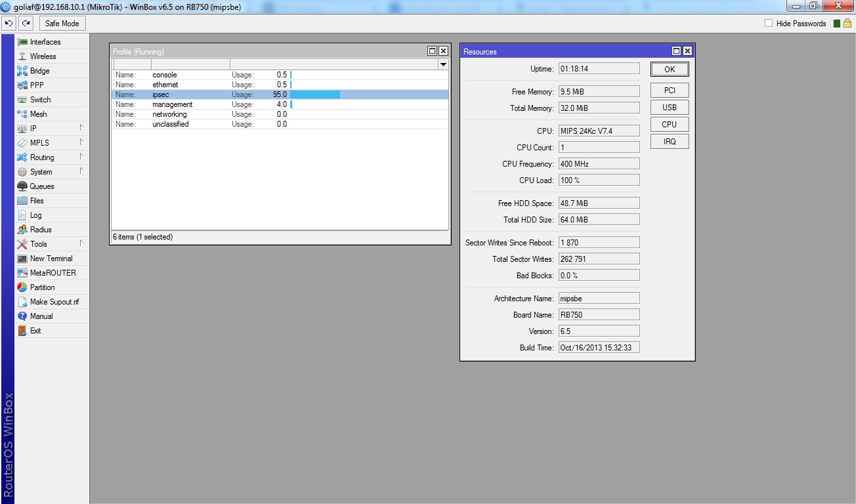
Task: Click the CPU button in Resources
Action: point(670,125)
